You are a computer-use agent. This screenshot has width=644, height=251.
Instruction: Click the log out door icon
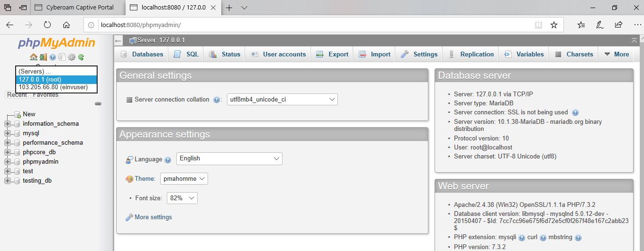click(x=43, y=57)
